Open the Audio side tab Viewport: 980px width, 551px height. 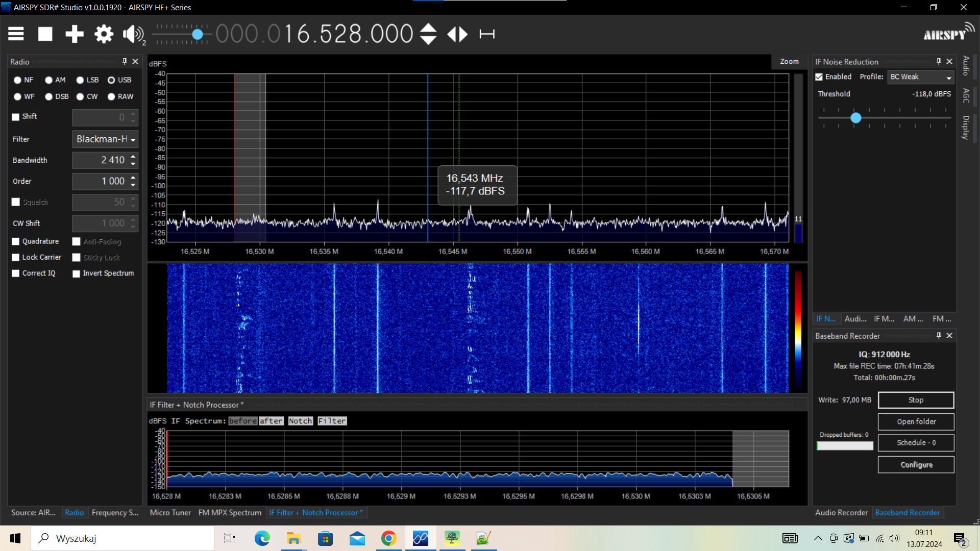[x=966, y=66]
